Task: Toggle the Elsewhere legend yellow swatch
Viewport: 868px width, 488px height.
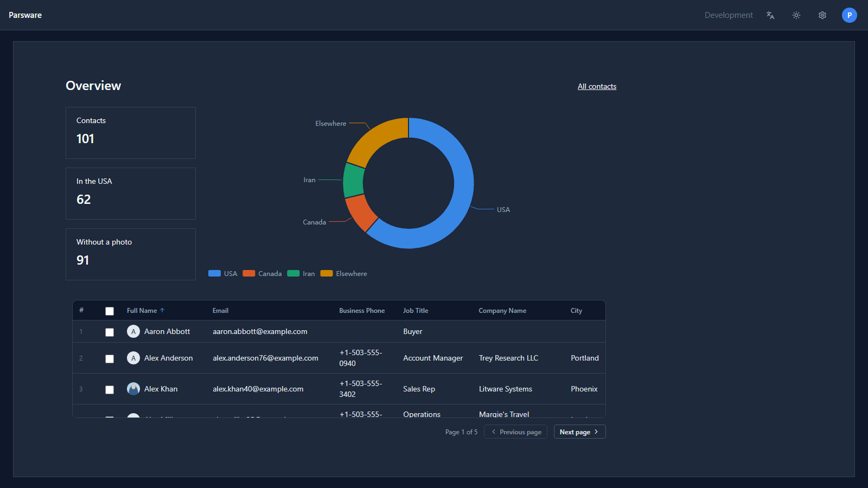Action: point(326,273)
